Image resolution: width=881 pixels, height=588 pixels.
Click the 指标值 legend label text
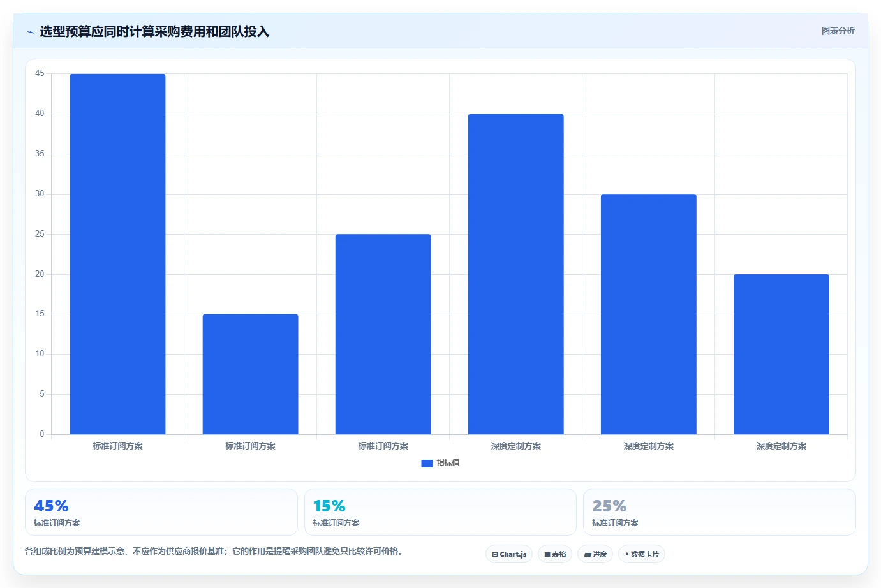click(x=448, y=463)
